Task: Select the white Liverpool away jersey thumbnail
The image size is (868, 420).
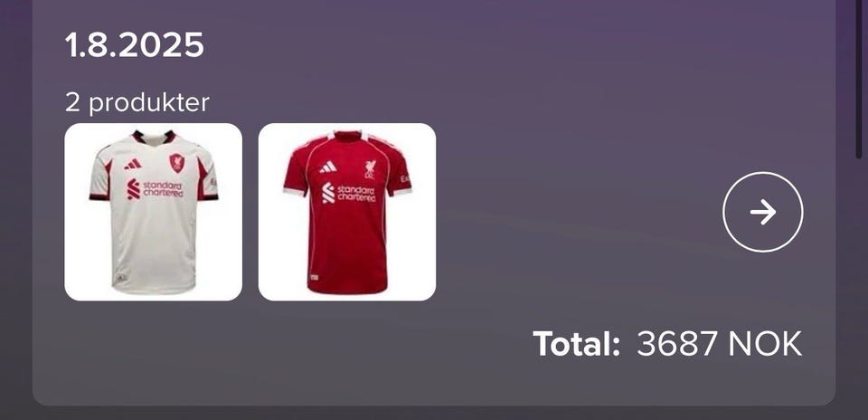Action: pyautogui.click(x=154, y=212)
